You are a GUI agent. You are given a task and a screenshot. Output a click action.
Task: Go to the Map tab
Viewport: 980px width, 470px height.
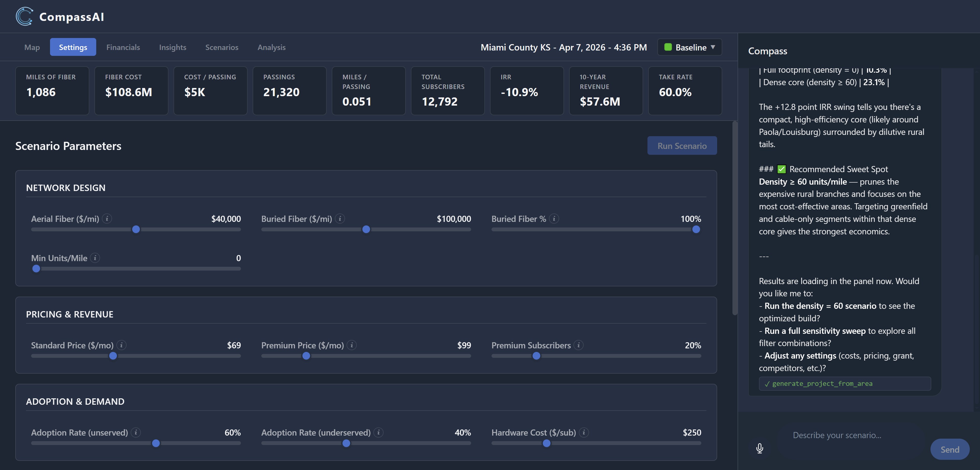click(x=32, y=47)
